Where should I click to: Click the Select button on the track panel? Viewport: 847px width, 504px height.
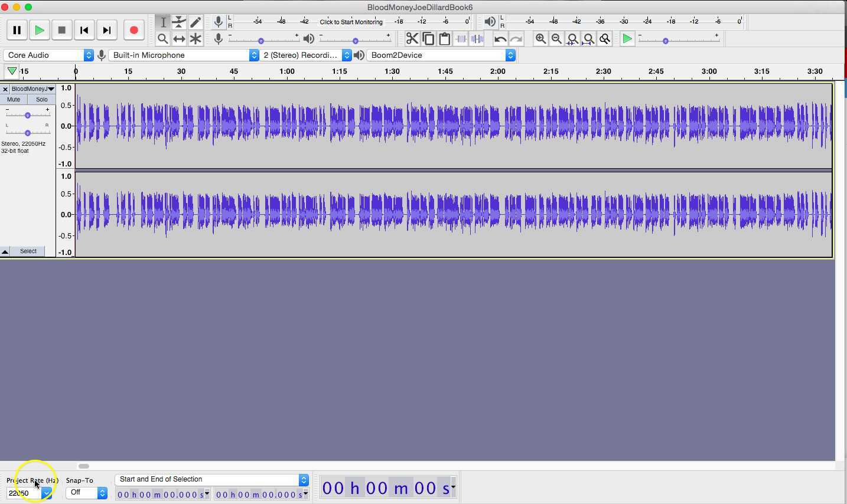tap(28, 251)
